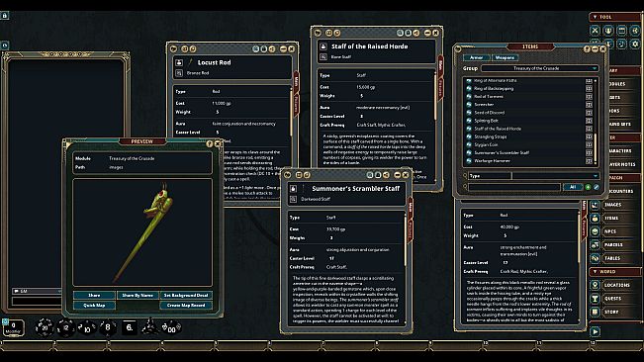Open the Images sidebar icon
644x362 pixels.
click(595, 205)
